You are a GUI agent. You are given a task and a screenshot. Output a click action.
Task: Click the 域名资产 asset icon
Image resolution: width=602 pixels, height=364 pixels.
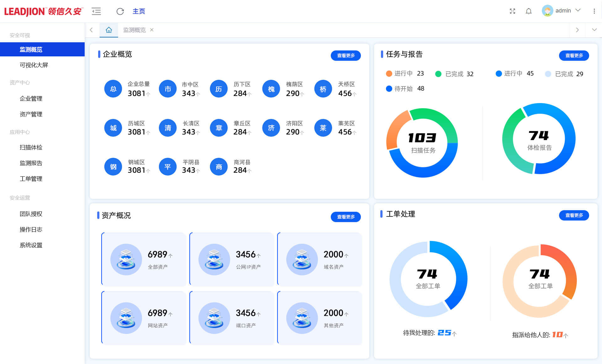coord(302,259)
